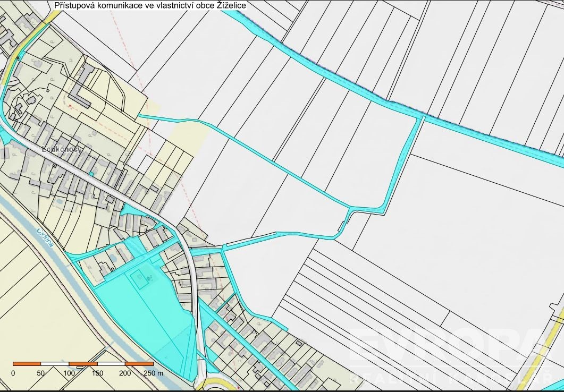
Task: Click the 0 label of the scale bar
Action: coord(13,374)
